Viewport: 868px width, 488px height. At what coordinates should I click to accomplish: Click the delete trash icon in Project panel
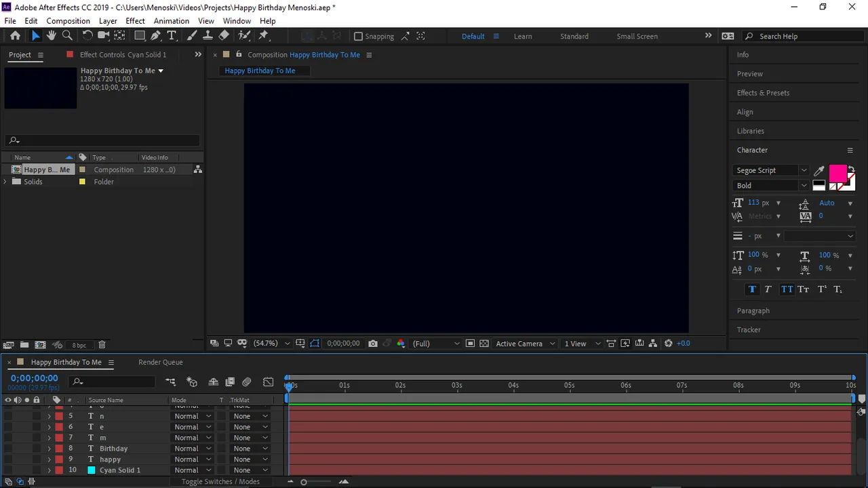102,345
